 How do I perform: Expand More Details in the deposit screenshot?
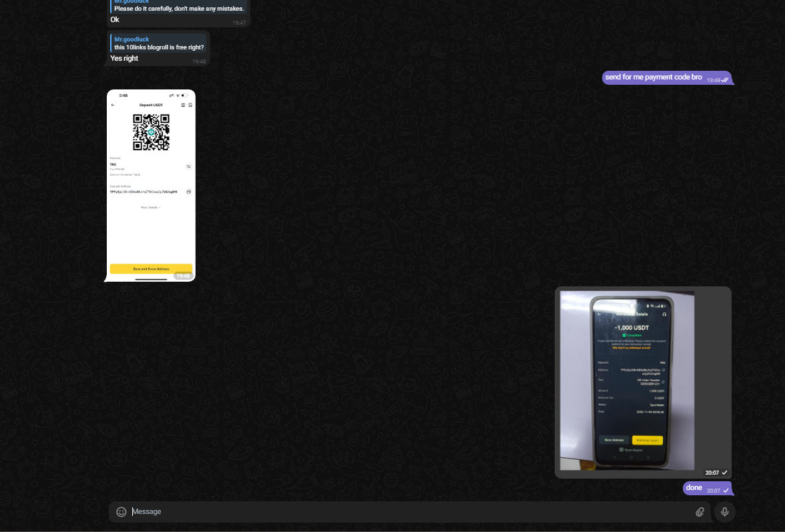(x=151, y=208)
